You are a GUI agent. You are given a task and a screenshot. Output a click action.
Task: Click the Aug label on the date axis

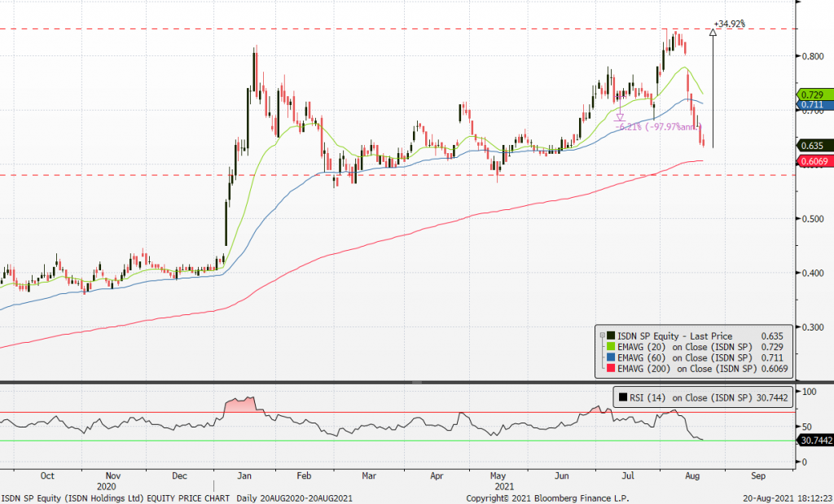pos(692,476)
